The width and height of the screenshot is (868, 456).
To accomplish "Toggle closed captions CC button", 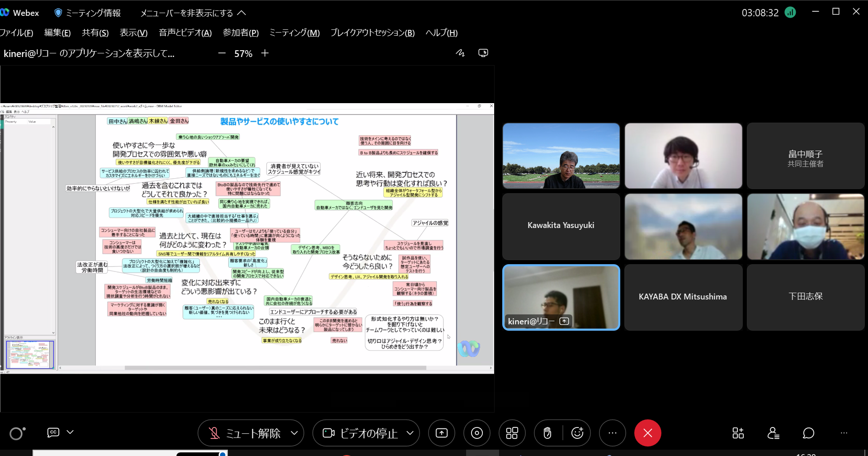I will [53, 432].
